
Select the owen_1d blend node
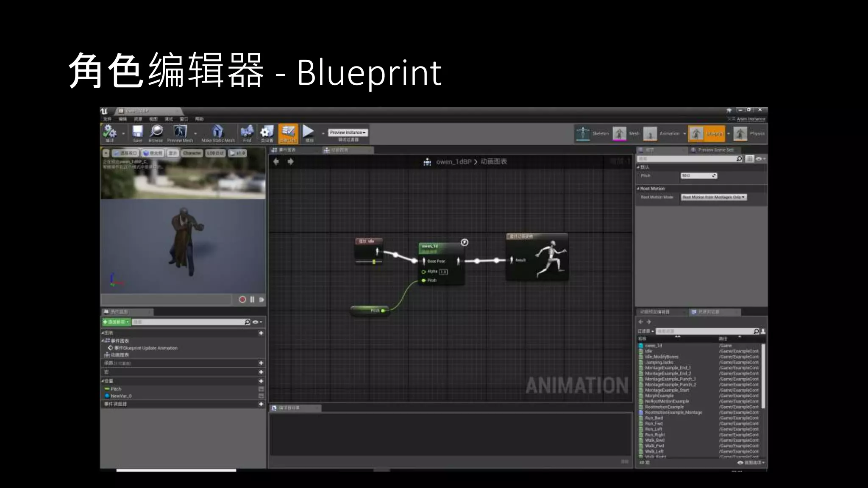[441, 263]
